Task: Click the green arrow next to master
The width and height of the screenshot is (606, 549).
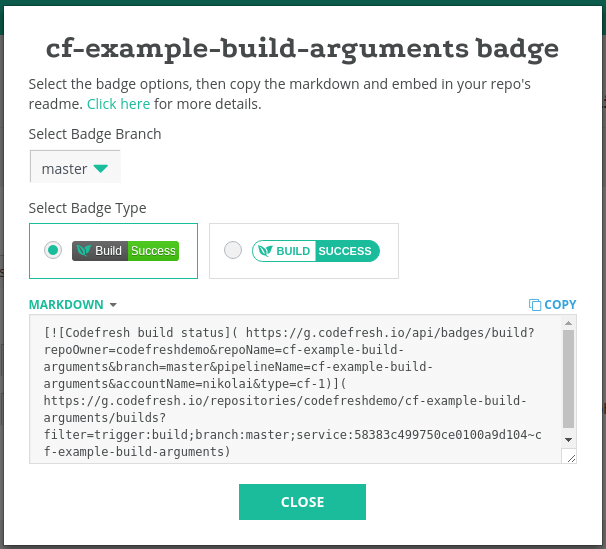Action: click(101, 168)
